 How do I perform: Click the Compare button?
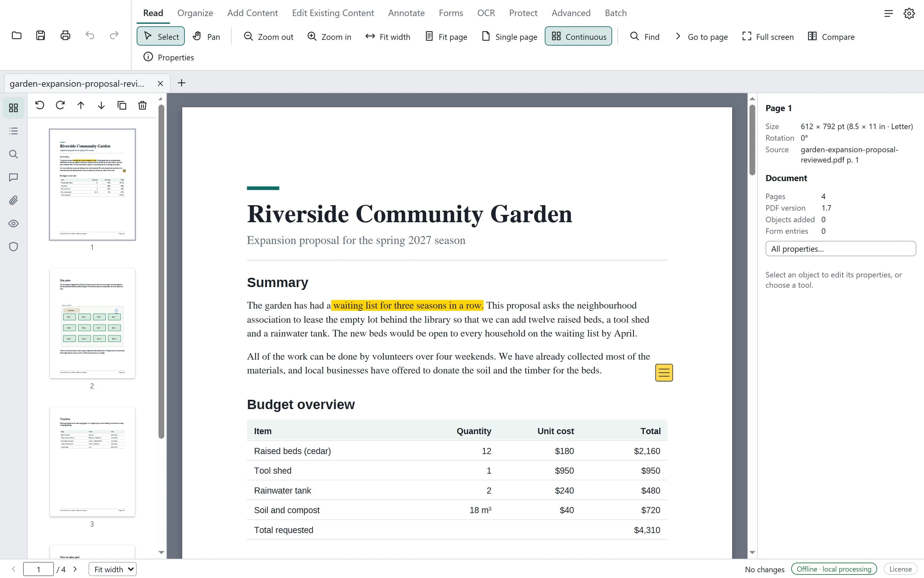point(831,36)
